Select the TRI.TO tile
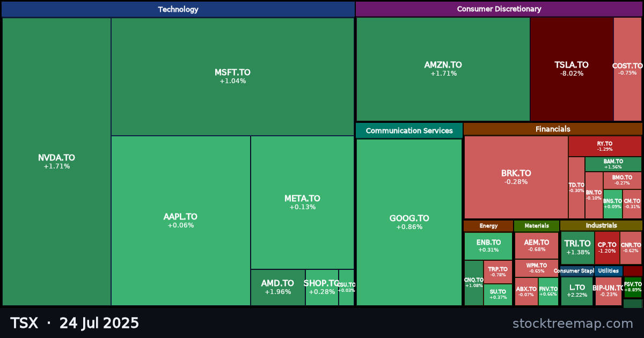Screen dimensions: 644x338 577,248
